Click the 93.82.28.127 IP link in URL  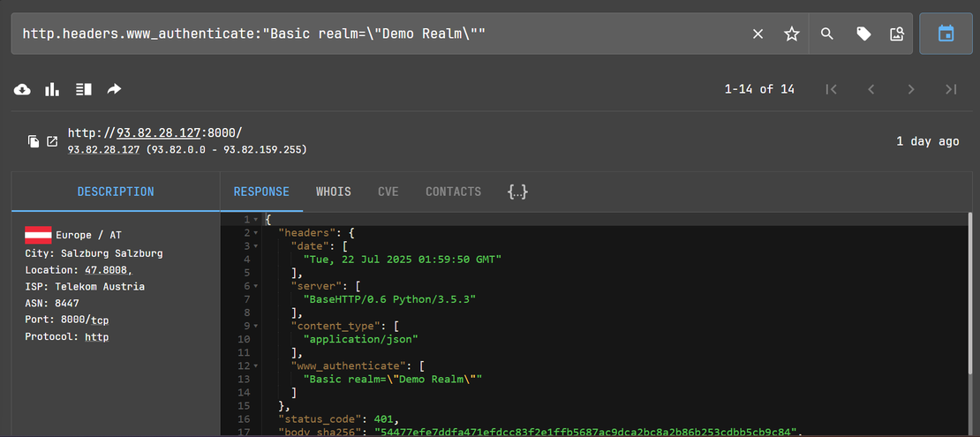159,133
